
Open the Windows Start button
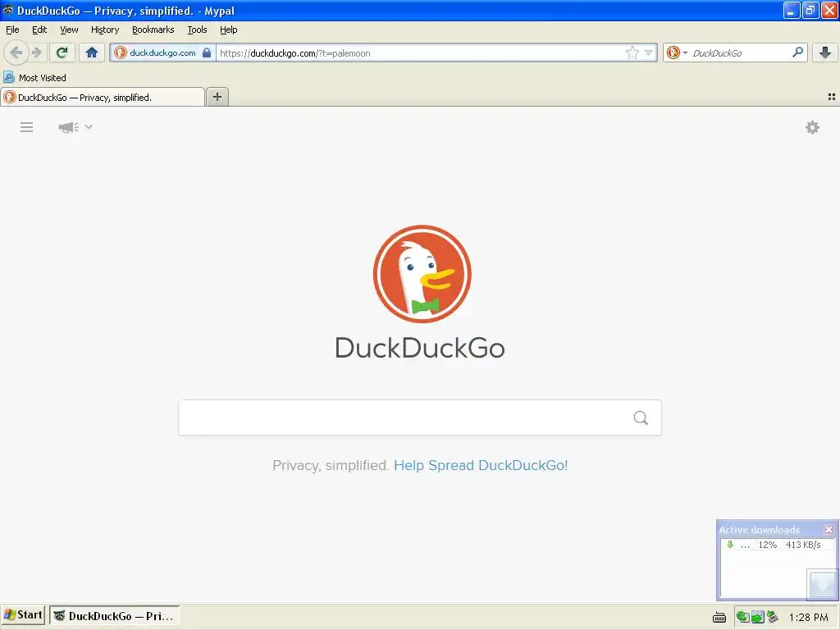point(23,615)
